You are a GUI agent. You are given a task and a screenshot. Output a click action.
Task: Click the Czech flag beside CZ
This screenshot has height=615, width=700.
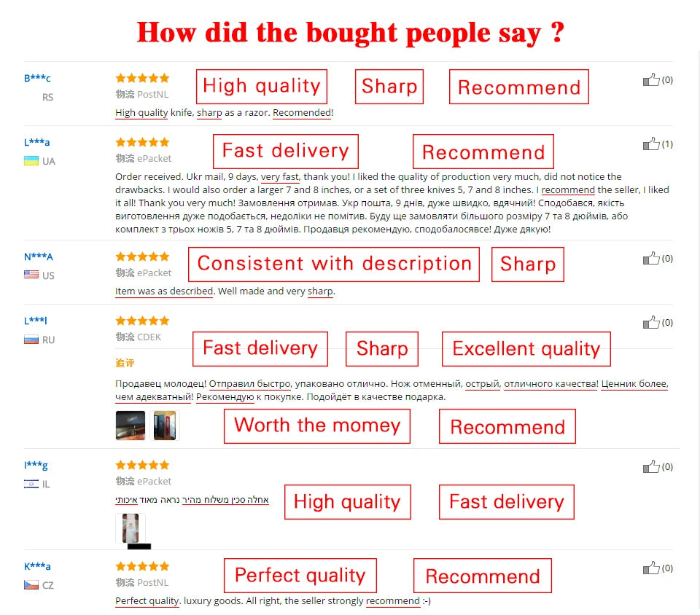(31, 585)
